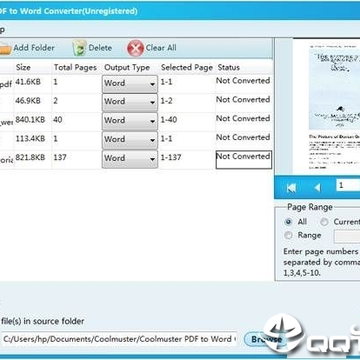360x360 pixels.
Task: Click the Selected Page column header
Action: click(x=187, y=67)
